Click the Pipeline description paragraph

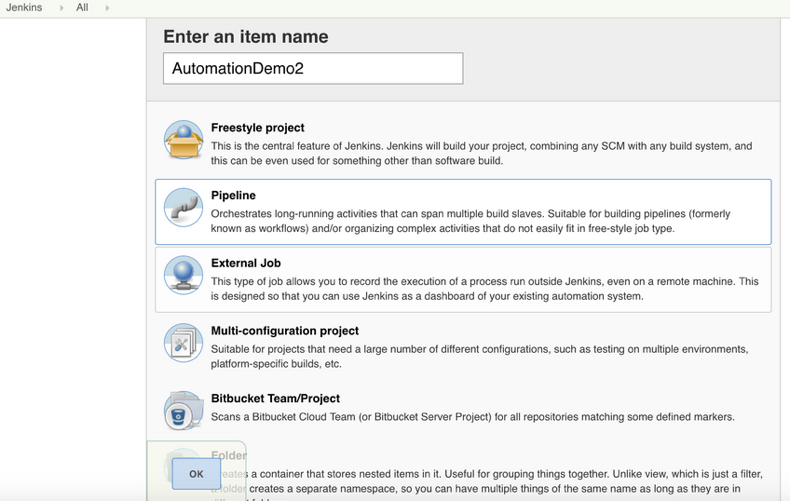[471, 221]
